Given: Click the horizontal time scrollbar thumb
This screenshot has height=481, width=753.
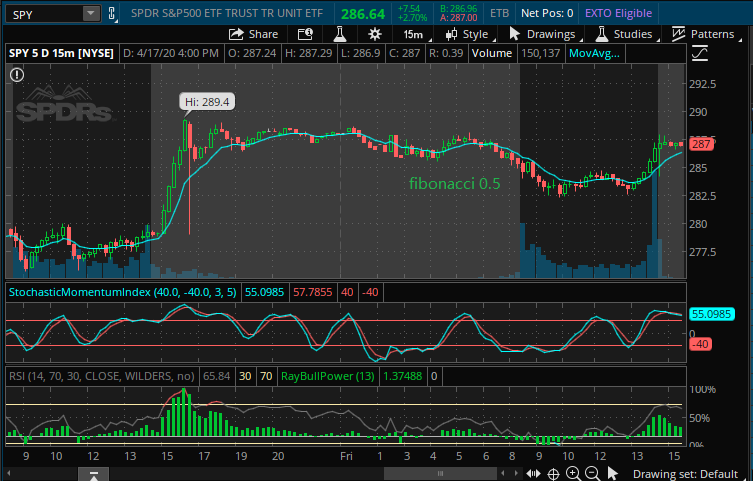Looking at the screenshot, I should click(x=440, y=474).
